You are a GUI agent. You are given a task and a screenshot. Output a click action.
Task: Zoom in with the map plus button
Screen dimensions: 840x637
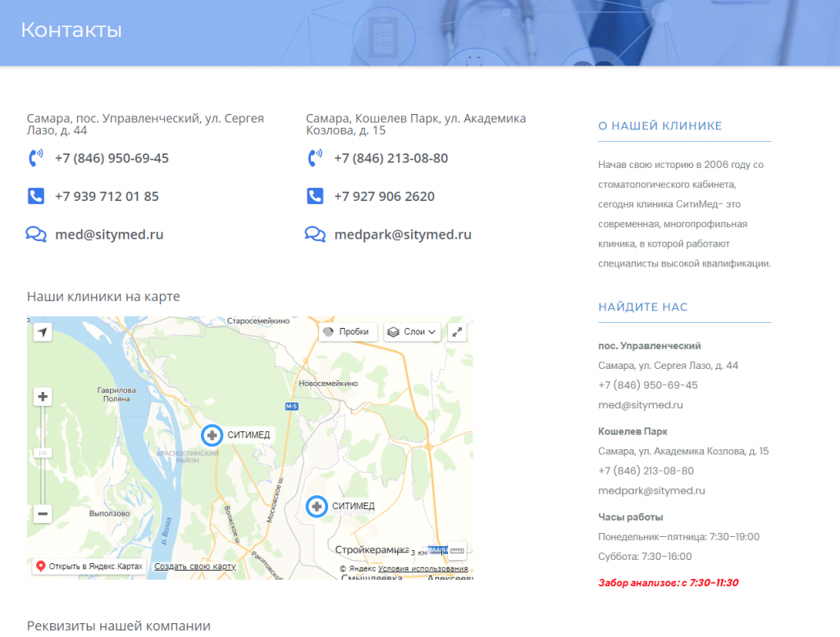pyautogui.click(x=43, y=397)
